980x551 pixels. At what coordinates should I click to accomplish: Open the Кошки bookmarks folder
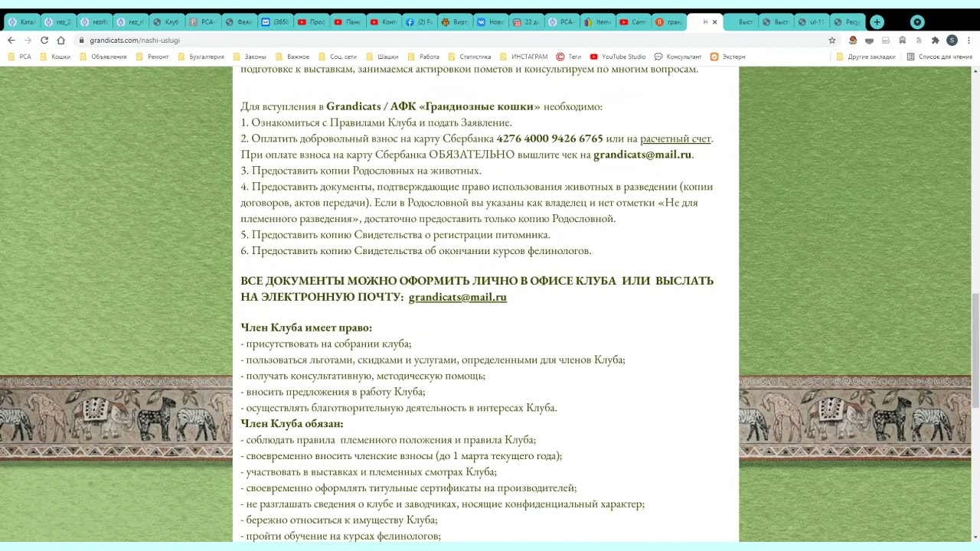(55, 57)
